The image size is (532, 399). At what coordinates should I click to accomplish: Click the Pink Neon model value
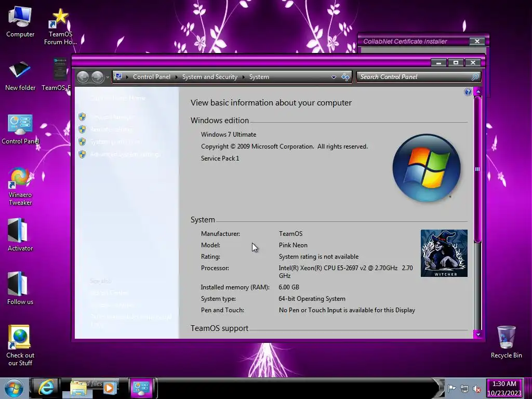(293, 245)
